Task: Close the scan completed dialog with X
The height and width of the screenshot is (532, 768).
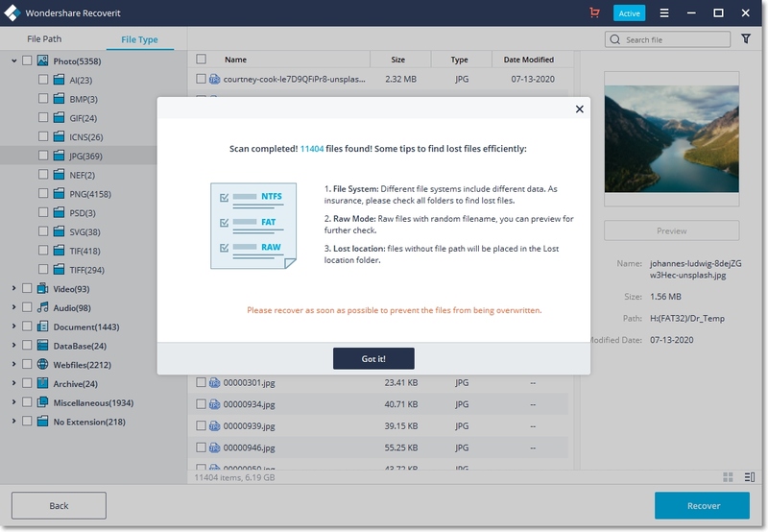Action: (579, 109)
